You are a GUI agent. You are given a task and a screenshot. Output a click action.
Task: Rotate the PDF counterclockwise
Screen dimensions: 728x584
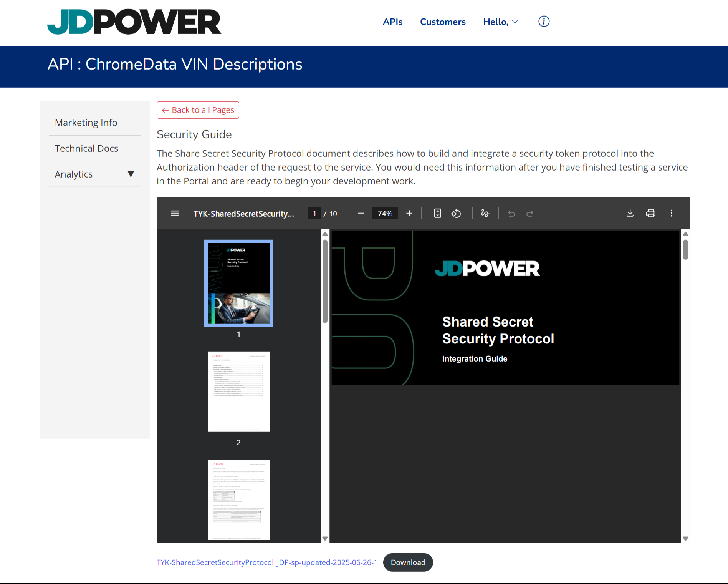point(456,213)
